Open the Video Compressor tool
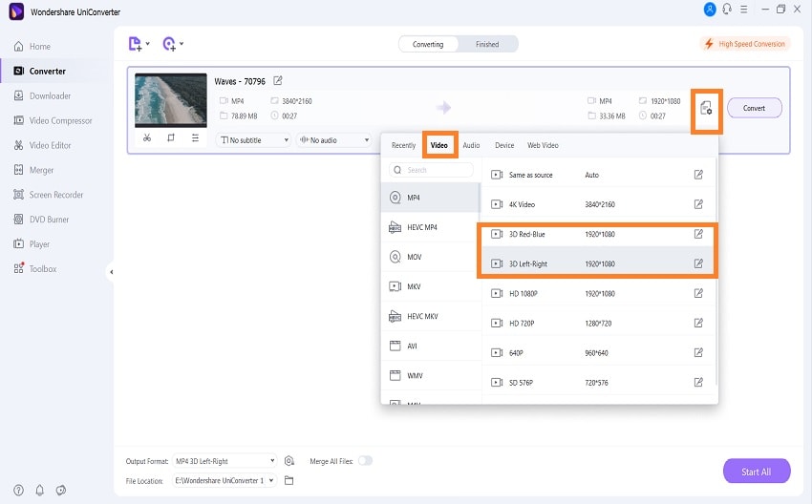Image resolution: width=812 pixels, height=504 pixels. (53, 120)
